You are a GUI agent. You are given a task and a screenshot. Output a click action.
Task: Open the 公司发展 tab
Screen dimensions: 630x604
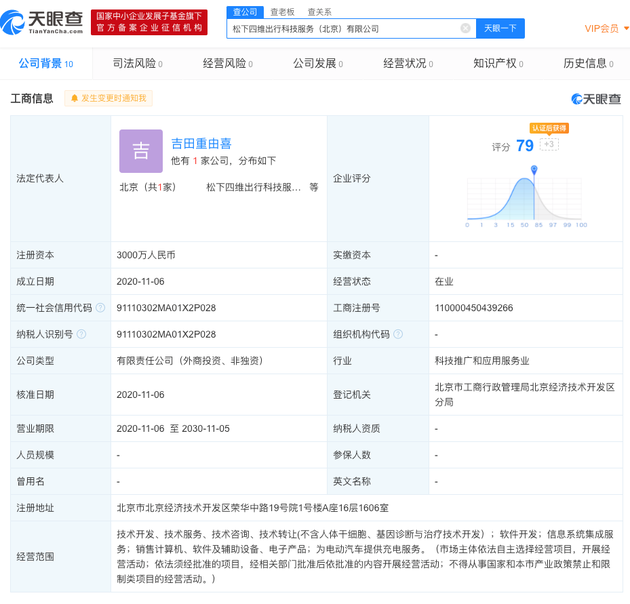[x=318, y=63]
